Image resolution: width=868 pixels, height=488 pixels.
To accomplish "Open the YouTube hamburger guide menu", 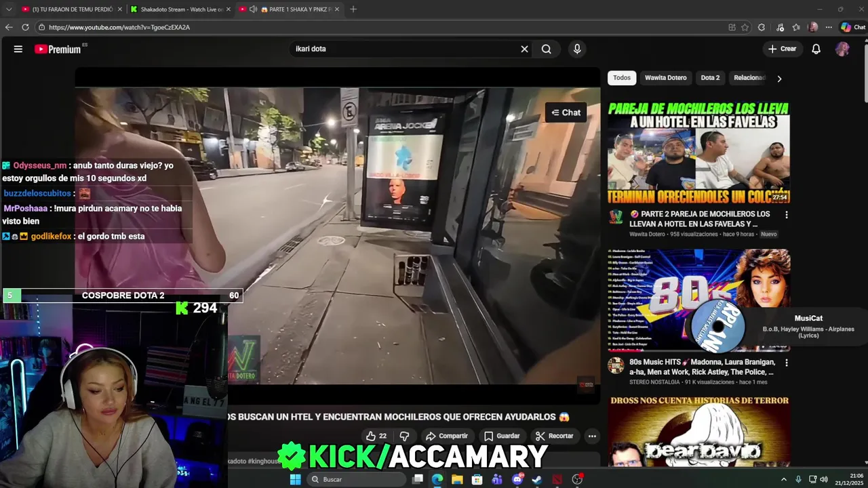I will point(18,49).
